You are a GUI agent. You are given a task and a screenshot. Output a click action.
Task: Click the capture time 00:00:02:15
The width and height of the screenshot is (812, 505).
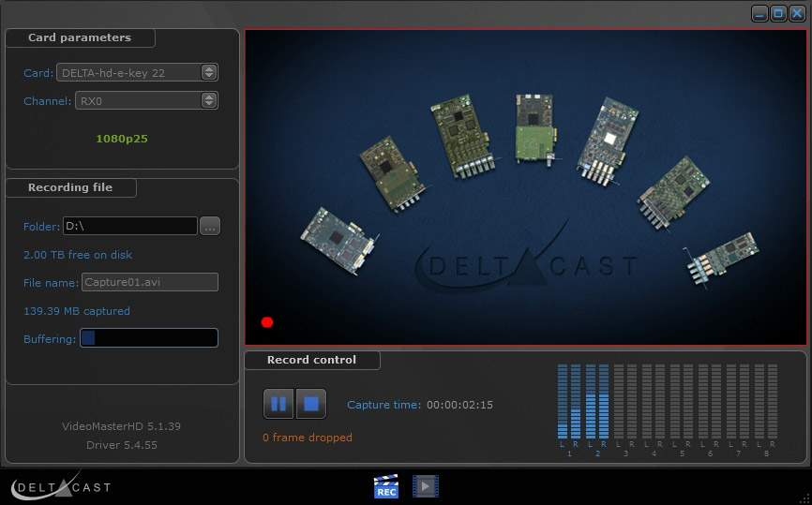tap(459, 405)
